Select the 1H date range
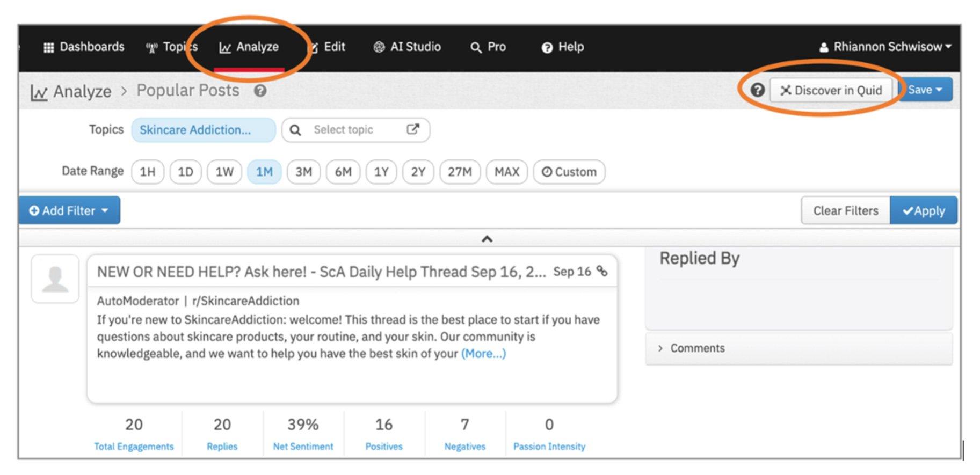 click(148, 172)
